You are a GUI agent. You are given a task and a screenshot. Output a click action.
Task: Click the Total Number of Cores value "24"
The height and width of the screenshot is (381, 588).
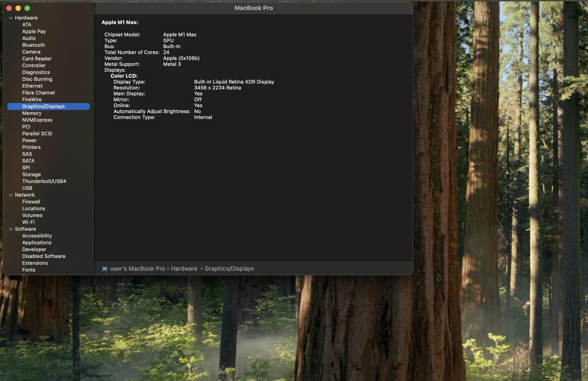point(166,52)
